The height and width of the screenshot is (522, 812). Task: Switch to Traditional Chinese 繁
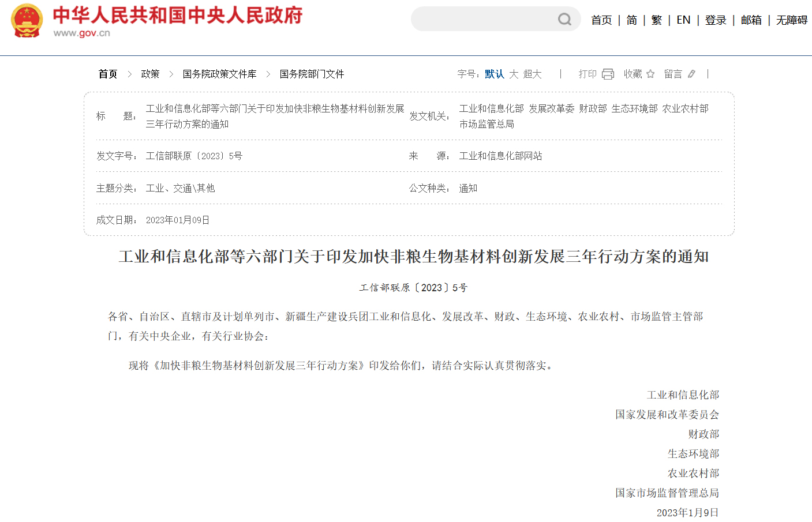(657, 20)
